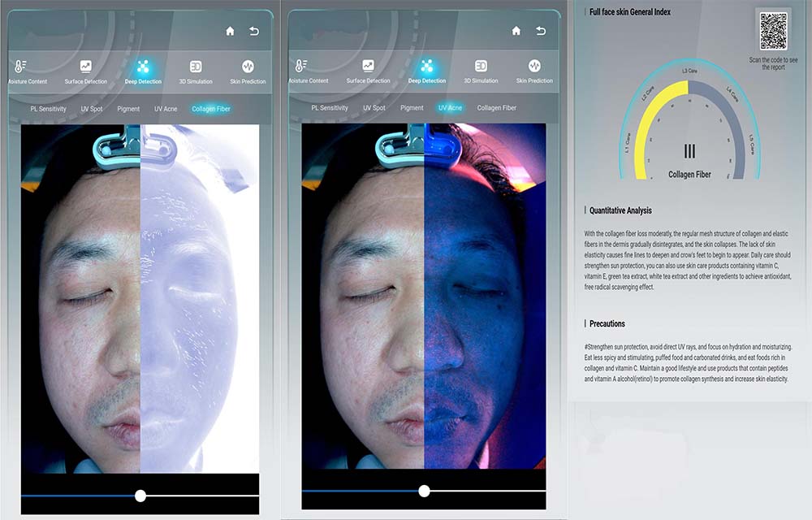Click the comparison slider handle under UV Acne image
The height and width of the screenshot is (520, 812).
[424, 491]
